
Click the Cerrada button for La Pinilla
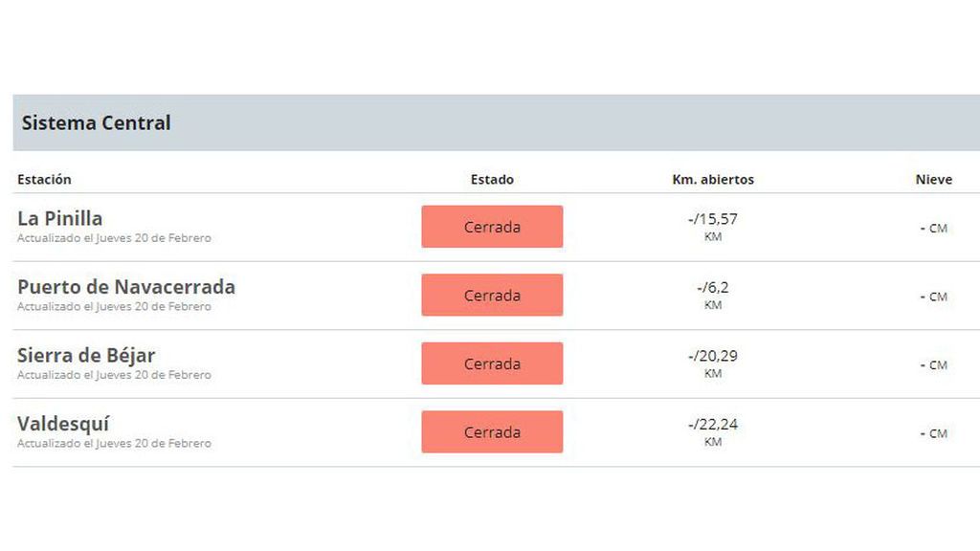click(492, 227)
